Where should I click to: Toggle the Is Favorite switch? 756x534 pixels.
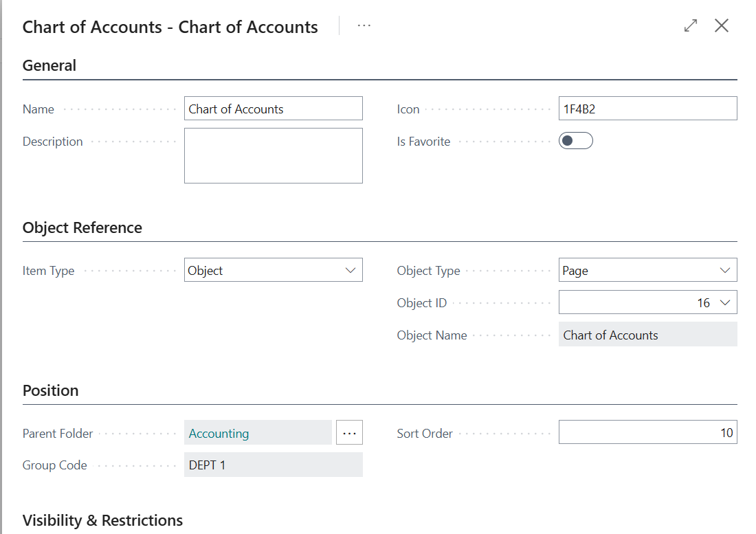(575, 141)
